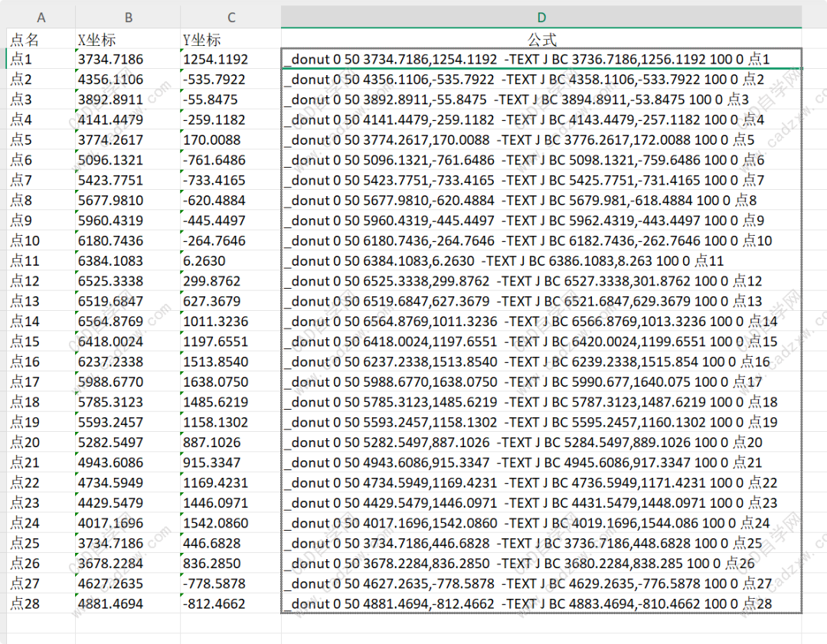Image resolution: width=827 pixels, height=644 pixels.
Task: Select cell with value 3734.7186 in 点1 row
Action: (128, 59)
